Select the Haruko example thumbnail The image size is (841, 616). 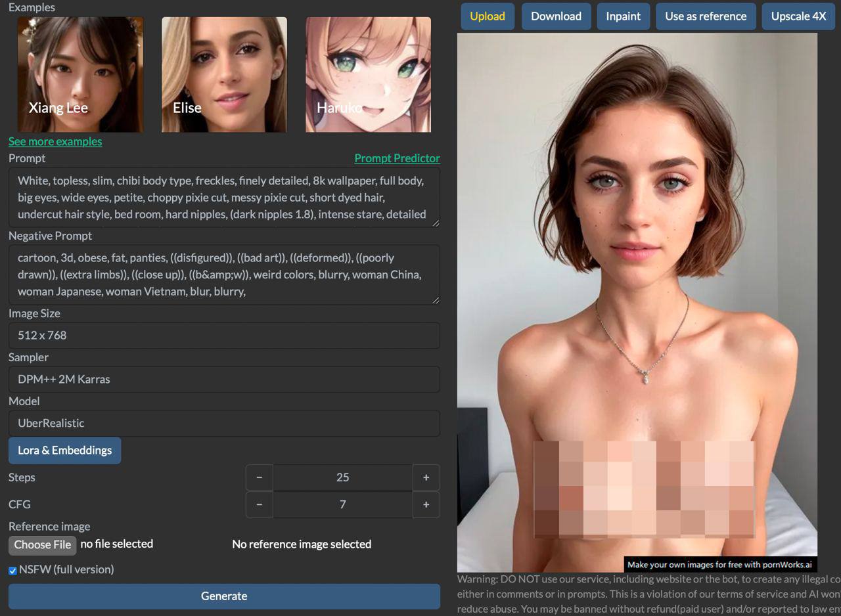pos(368,74)
